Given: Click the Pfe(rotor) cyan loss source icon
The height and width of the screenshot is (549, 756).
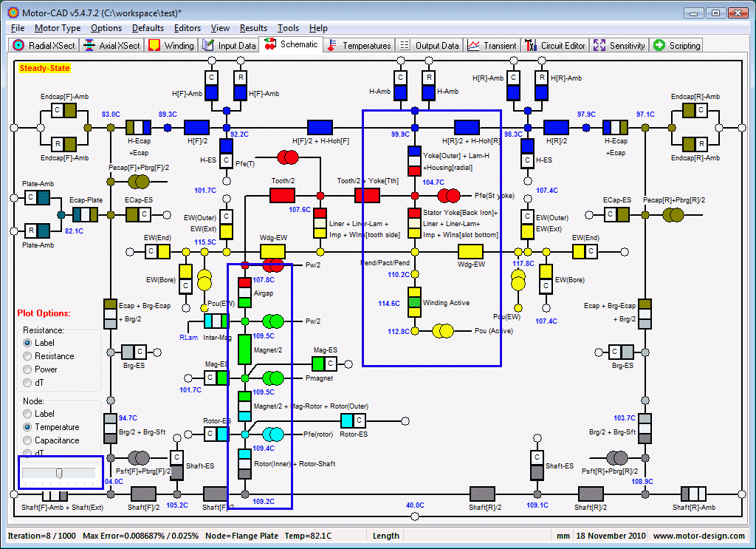Looking at the screenshot, I should click(273, 434).
